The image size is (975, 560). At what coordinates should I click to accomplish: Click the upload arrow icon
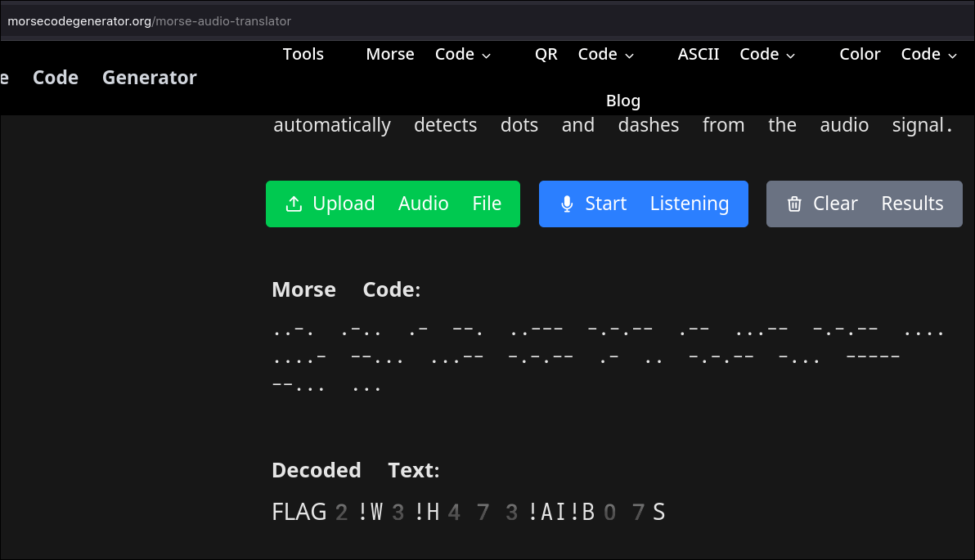pyautogui.click(x=294, y=204)
